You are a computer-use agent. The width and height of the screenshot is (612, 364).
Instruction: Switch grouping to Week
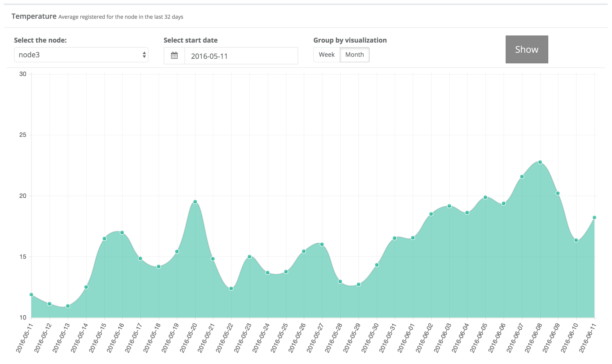327,54
